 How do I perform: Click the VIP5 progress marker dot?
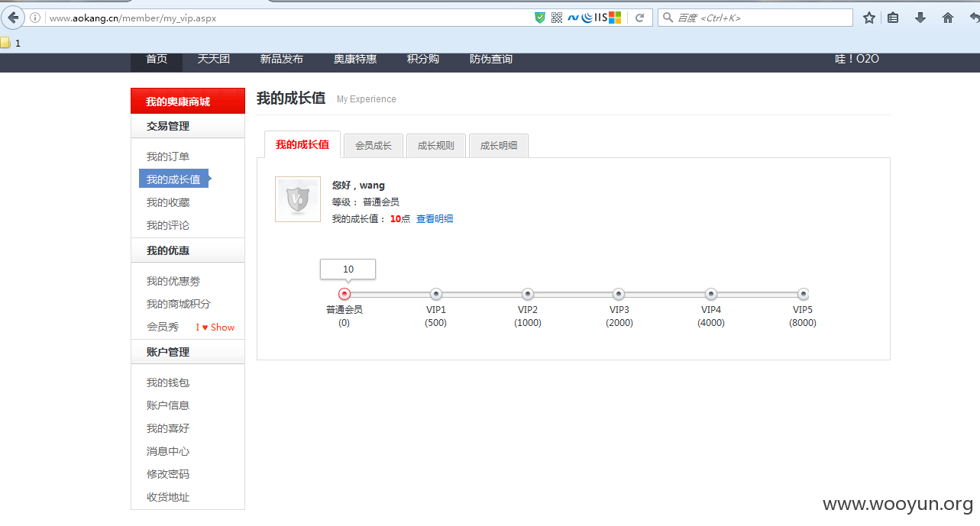click(x=803, y=294)
